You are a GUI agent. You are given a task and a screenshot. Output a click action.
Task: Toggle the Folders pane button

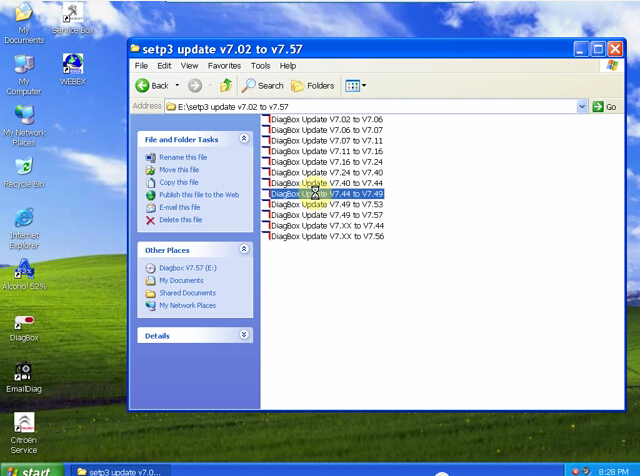(313, 86)
